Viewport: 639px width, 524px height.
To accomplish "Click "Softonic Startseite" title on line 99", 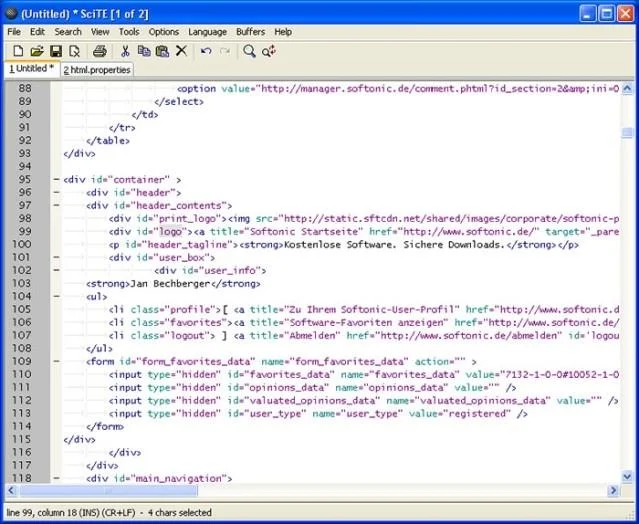I will 306,231.
